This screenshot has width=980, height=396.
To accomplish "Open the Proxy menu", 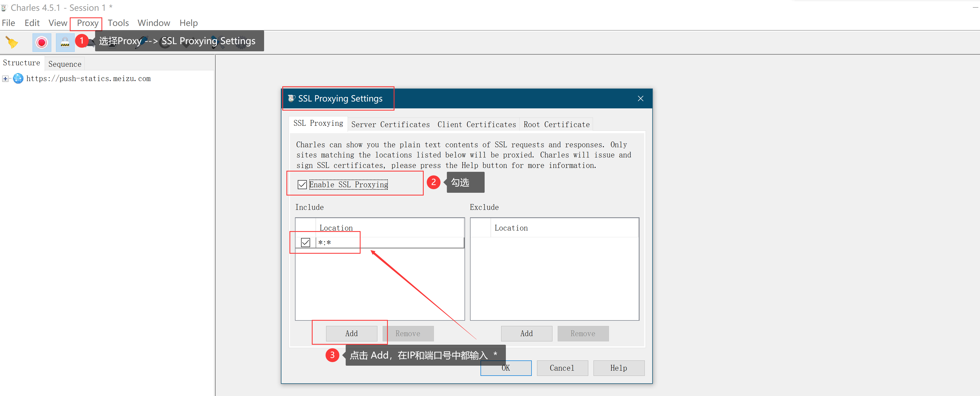I will (87, 23).
